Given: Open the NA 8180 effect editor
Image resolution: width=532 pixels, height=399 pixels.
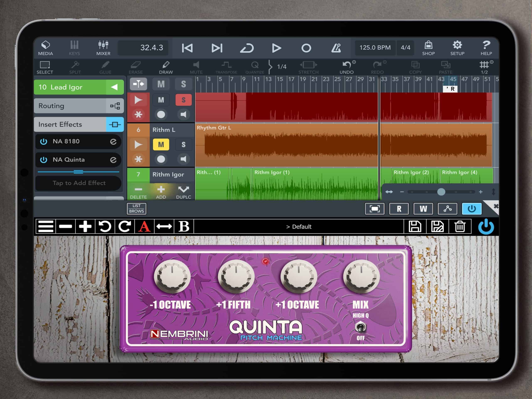Looking at the screenshot, I should [x=113, y=142].
